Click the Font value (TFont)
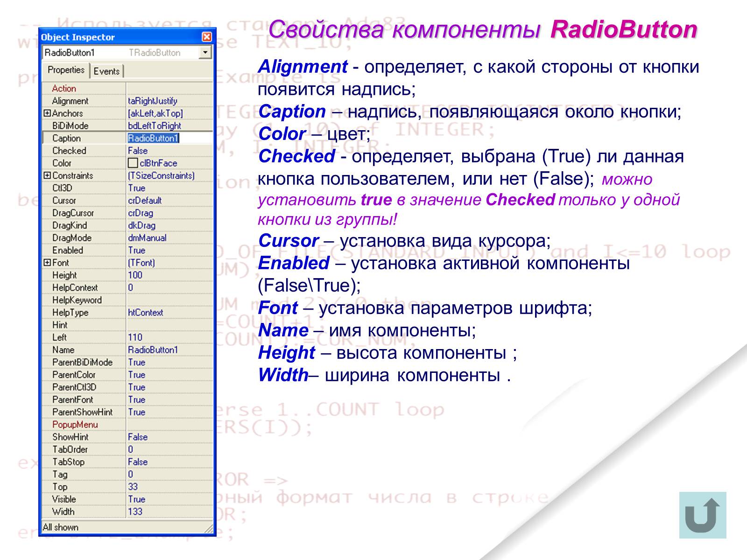 141,263
